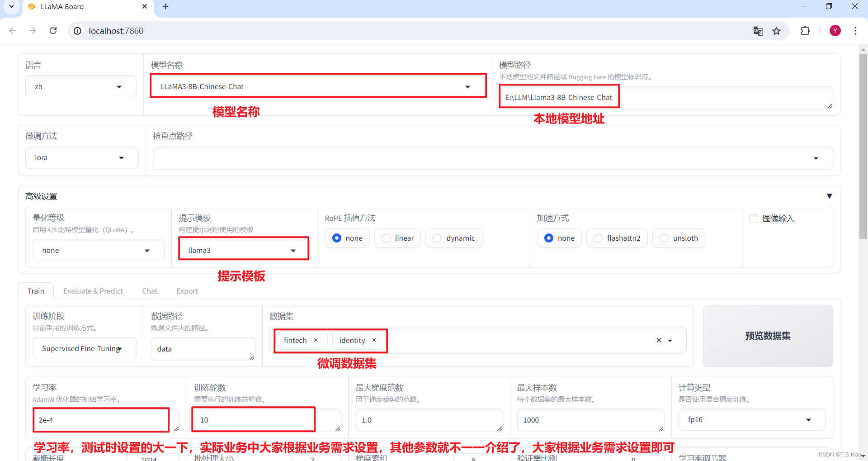
Task: Reload the localhost page
Action: pyautogui.click(x=53, y=31)
